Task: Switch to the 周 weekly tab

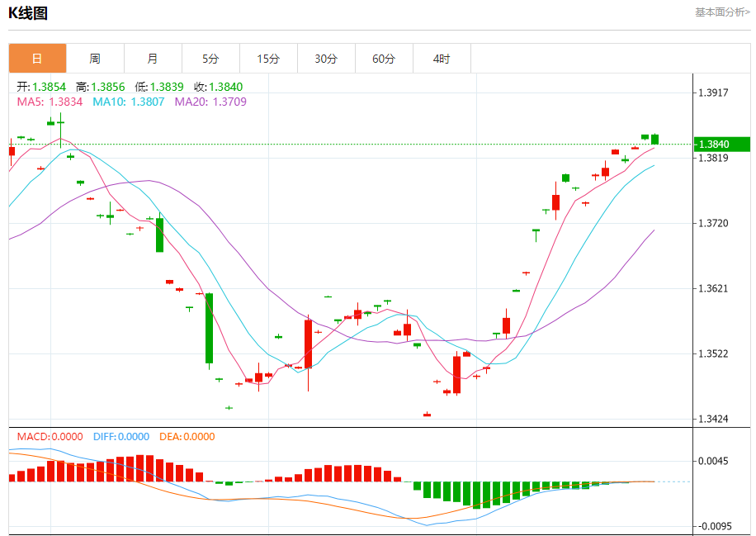Action: point(95,59)
